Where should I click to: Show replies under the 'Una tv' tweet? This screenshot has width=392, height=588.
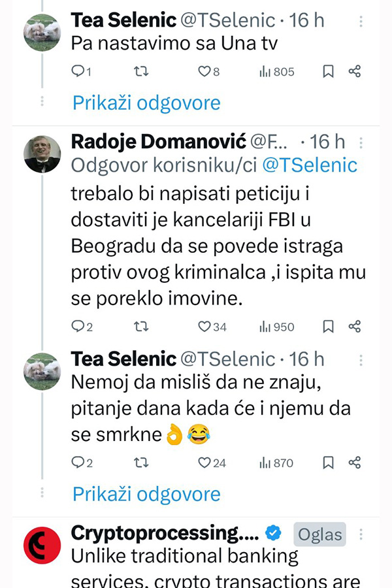[x=146, y=103]
